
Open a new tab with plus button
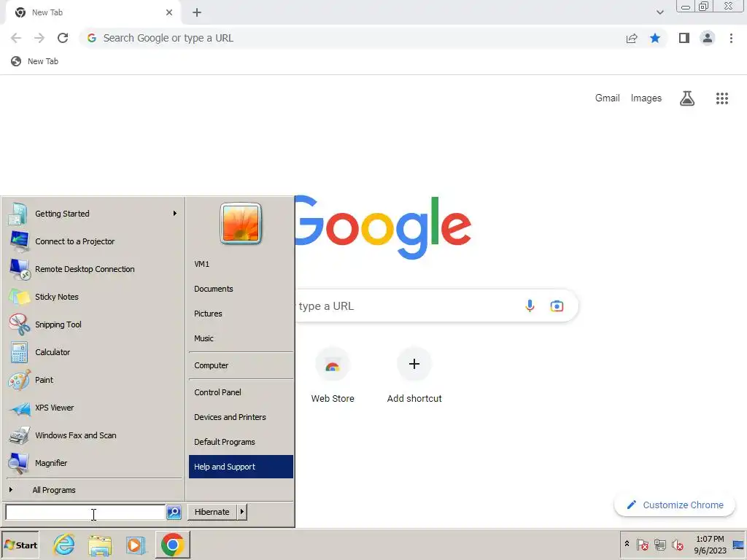[x=197, y=12]
